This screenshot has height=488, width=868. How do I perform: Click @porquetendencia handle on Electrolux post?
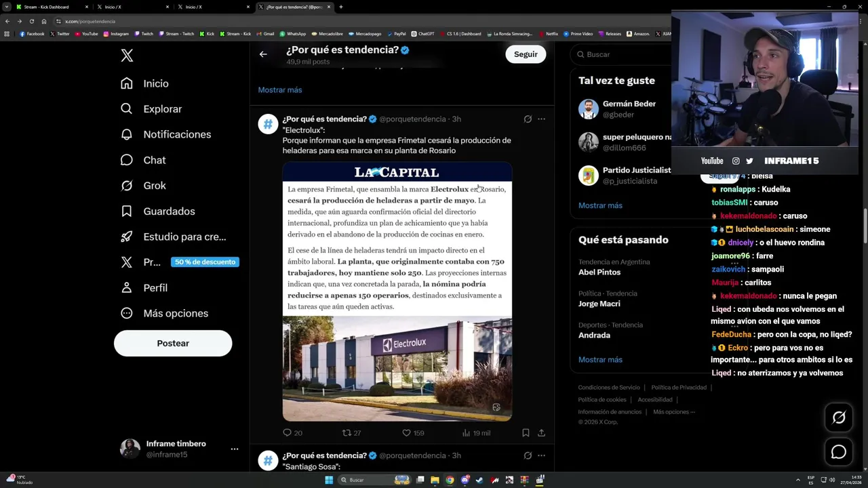pos(412,119)
